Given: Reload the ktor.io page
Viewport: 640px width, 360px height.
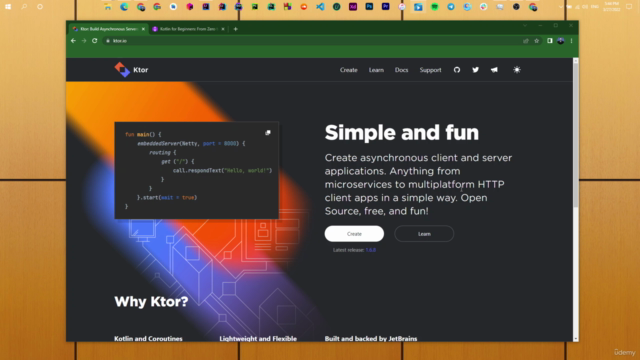Looking at the screenshot, I should [x=95, y=41].
